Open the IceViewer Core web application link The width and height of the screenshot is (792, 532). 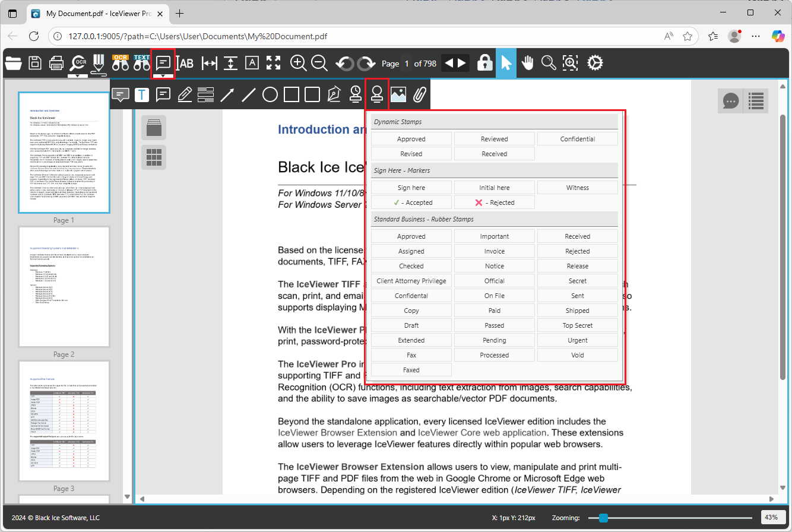[482, 433]
